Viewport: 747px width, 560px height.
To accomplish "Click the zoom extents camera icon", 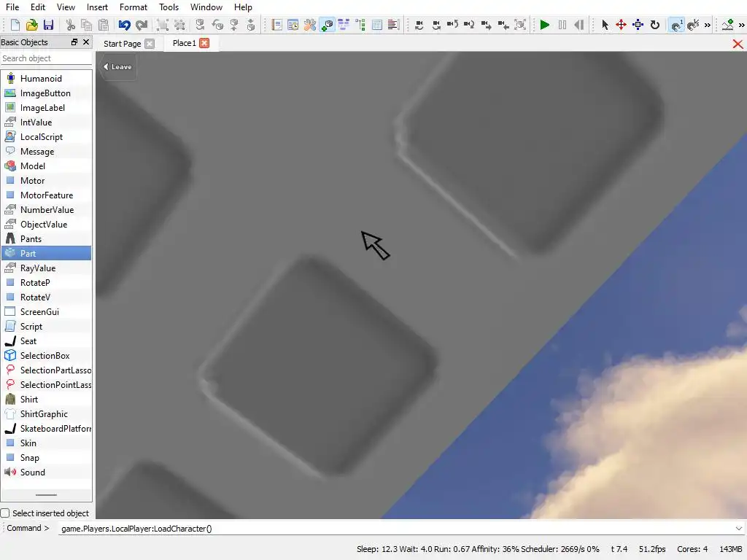I will click(x=520, y=25).
